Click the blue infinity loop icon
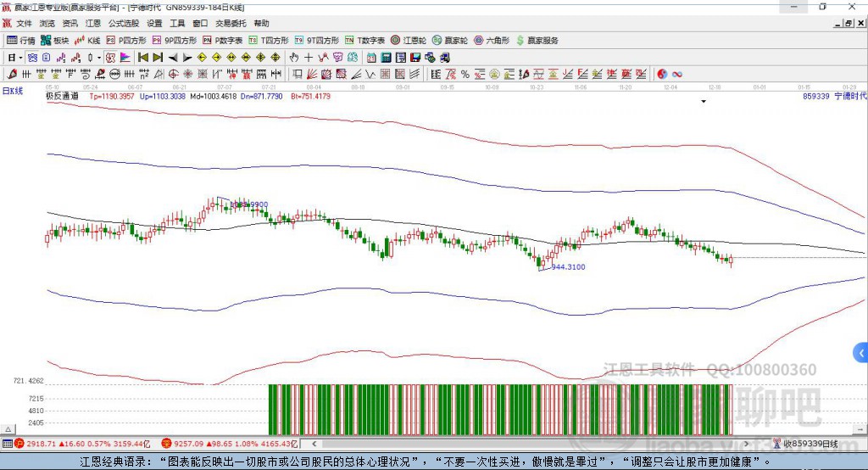The height and width of the screenshot is (470, 868). 676,74
